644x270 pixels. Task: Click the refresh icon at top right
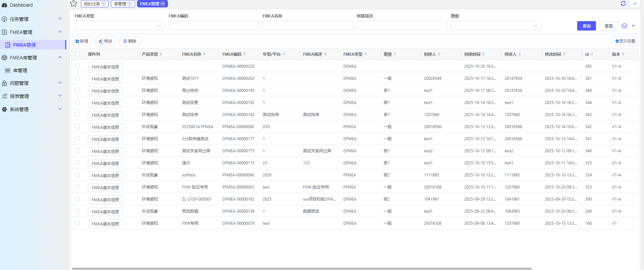click(x=623, y=3)
